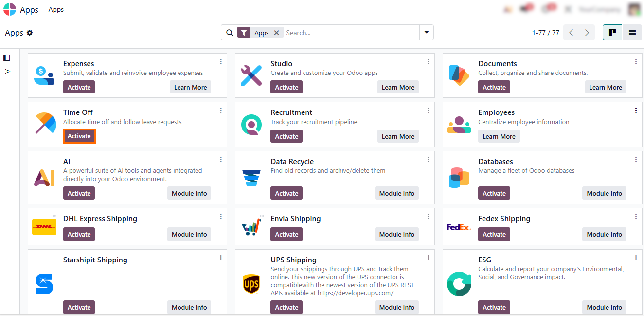The width and height of the screenshot is (644, 316).
Task: Click the Odoo Apps logo icon
Action: pos(10,9)
